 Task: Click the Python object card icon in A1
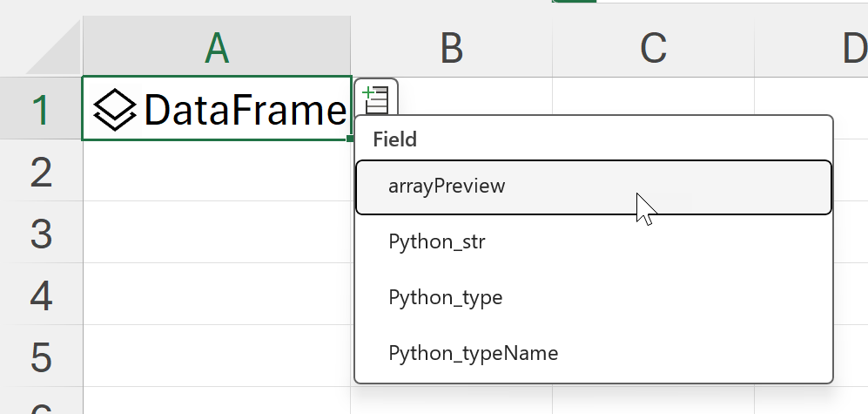[115, 110]
